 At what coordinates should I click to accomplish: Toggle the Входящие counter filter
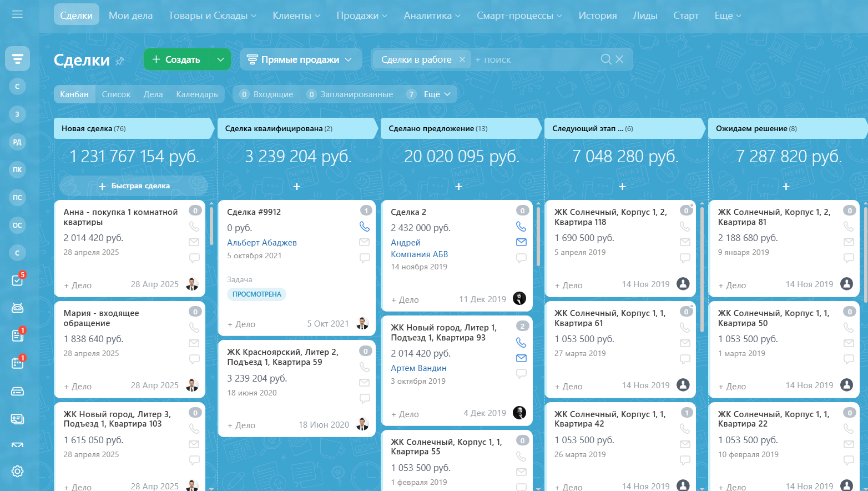point(267,94)
